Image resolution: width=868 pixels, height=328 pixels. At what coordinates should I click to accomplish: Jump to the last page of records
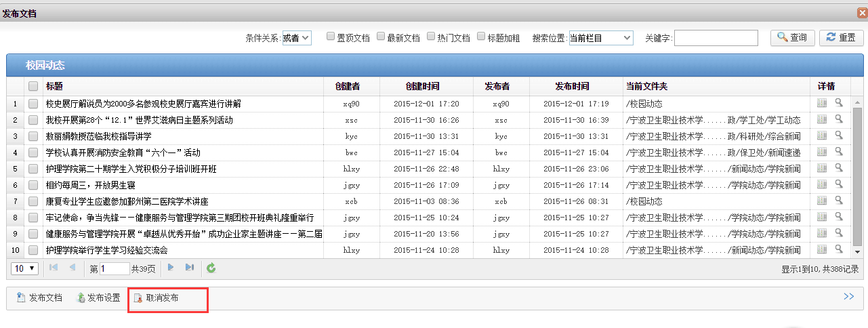click(x=190, y=268)
